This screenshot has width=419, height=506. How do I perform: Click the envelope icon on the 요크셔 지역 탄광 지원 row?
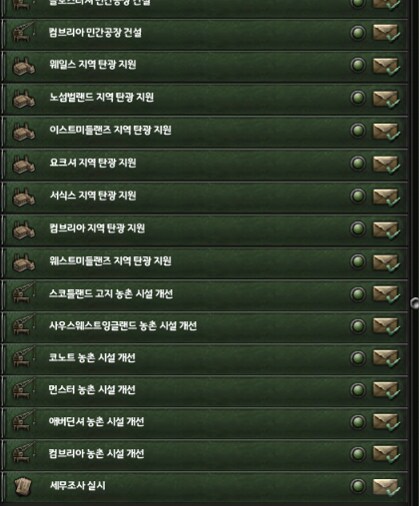(x=386, y=164)
